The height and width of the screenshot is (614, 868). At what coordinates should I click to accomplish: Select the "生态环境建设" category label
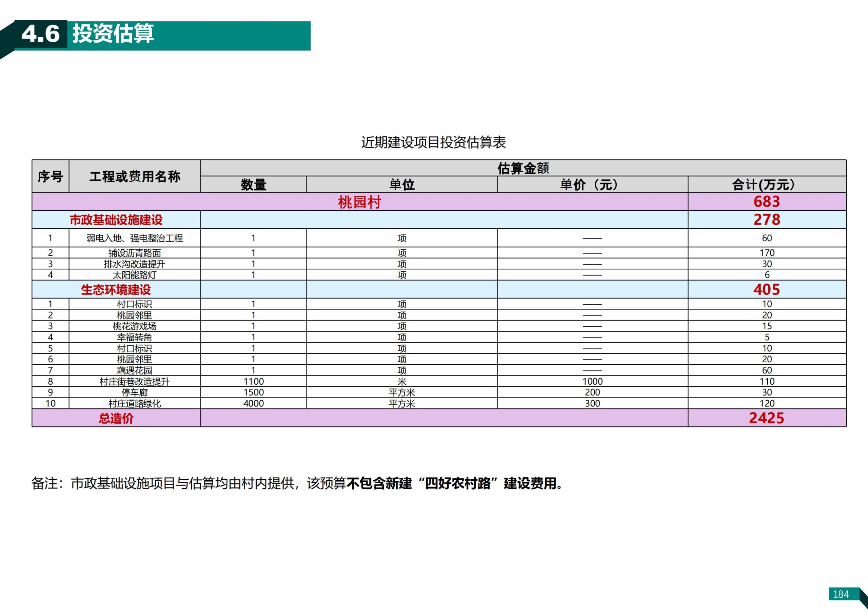(116, 290)
